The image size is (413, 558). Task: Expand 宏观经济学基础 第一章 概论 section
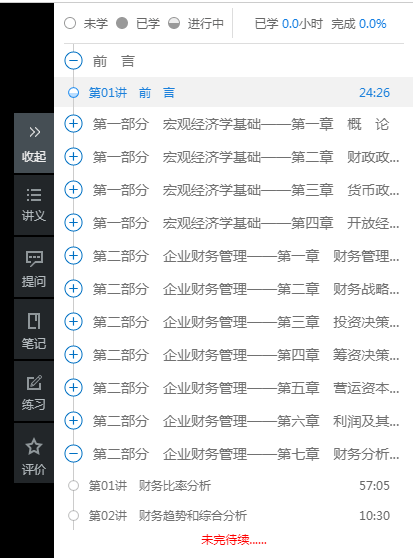pyautogui.click(x=73, y=124)
